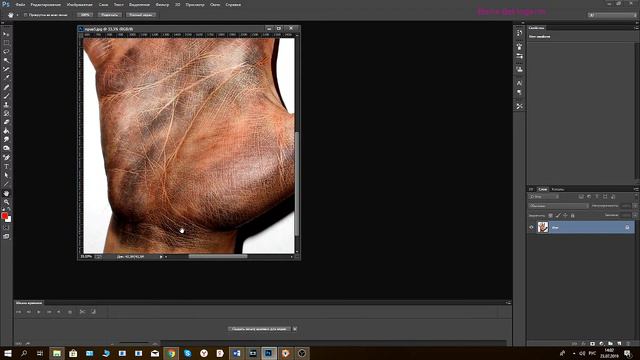Filter layers by type layers icon

click(x=597, y=197)
